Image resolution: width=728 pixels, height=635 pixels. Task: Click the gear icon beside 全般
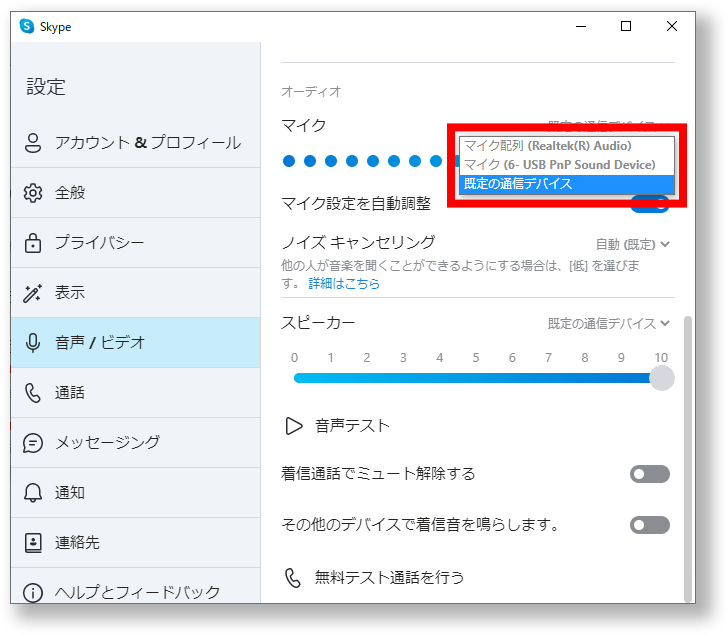[x=32, y=193]
